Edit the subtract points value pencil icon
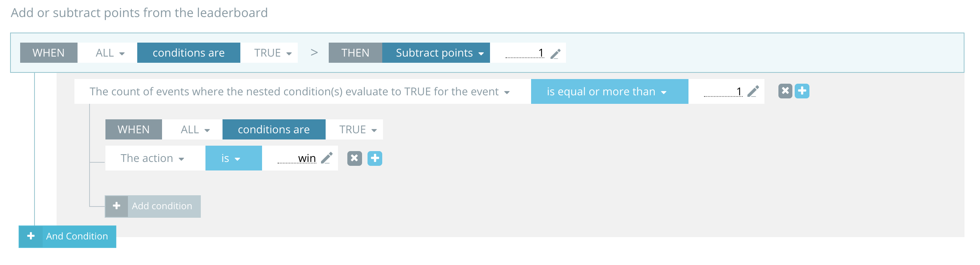Screen dimensions: 980x265 [x=556, y=53]
